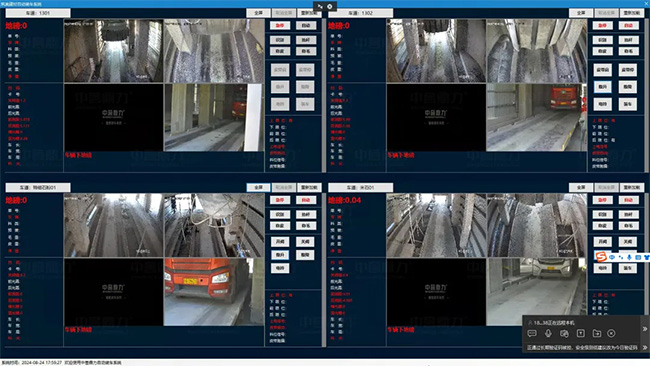The height and width of the screenshot is (366, 650).
Task: Select the red truck camera feed
Action: (214, 292)
